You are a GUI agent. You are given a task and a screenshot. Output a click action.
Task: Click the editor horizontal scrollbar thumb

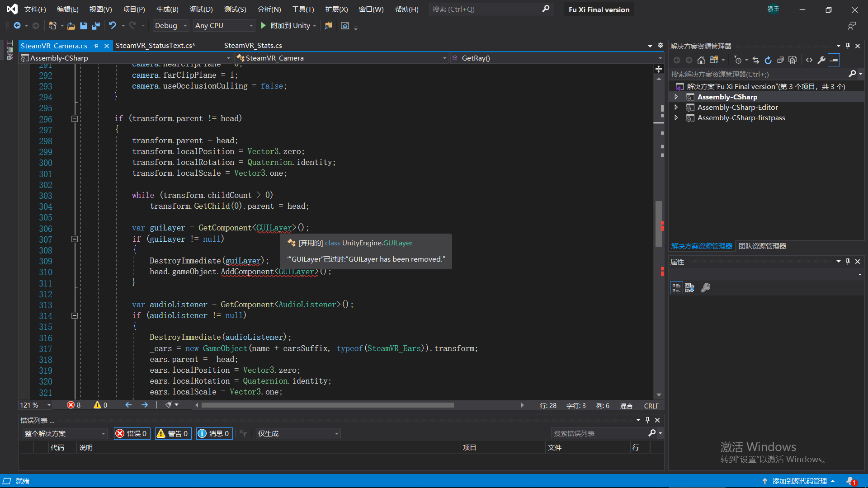(x=327, y=405)
